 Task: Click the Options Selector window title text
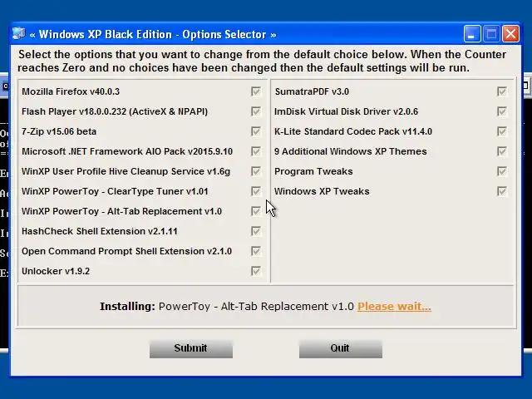153,34
